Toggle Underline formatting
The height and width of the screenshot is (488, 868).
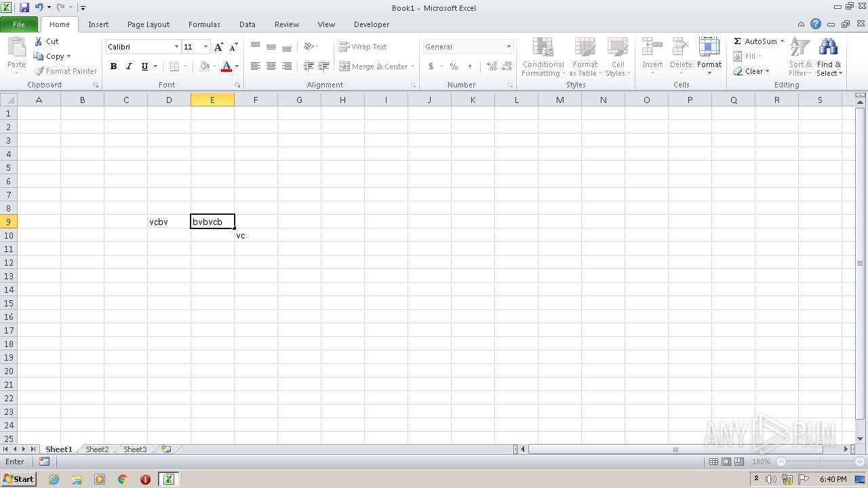[x=144, y=66]
